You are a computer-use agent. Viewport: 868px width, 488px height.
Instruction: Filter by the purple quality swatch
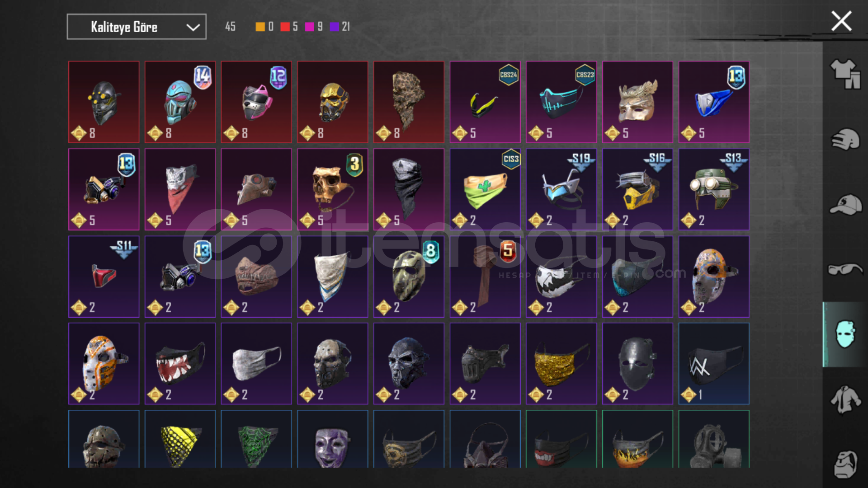[x=335, y=27]
